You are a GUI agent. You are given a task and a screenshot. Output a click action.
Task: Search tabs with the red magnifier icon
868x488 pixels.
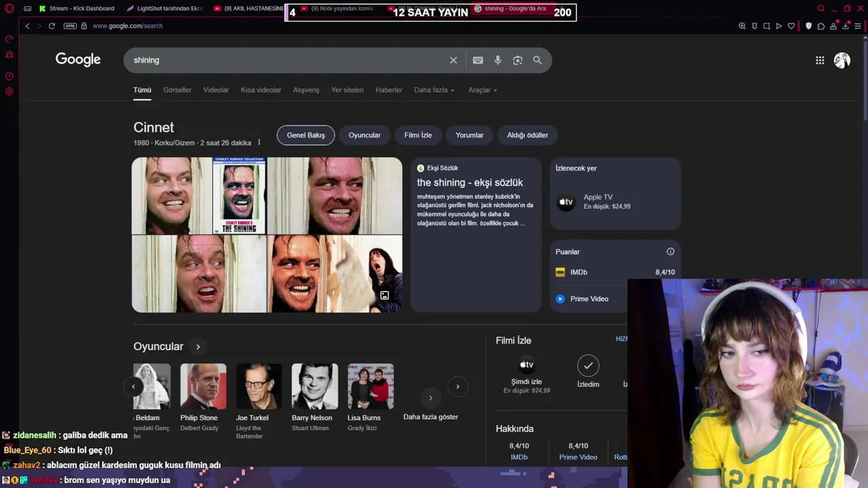(x=821, y=8)
